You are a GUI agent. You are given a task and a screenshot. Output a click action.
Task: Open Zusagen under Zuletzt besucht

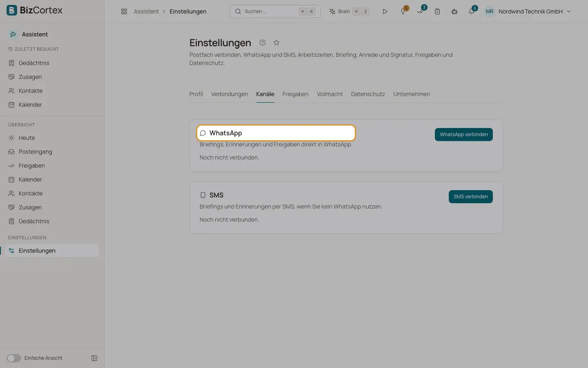click(x=52, y=77)
